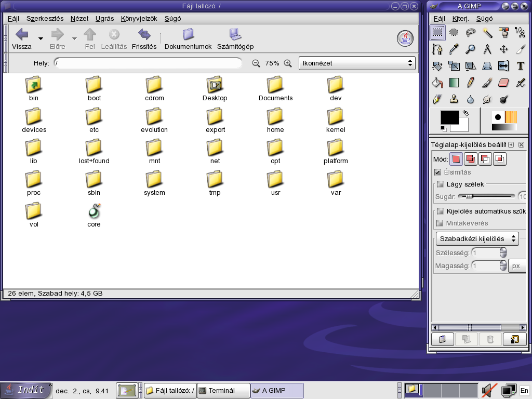Open the tool options tab menu arrow

coord(511,145)
